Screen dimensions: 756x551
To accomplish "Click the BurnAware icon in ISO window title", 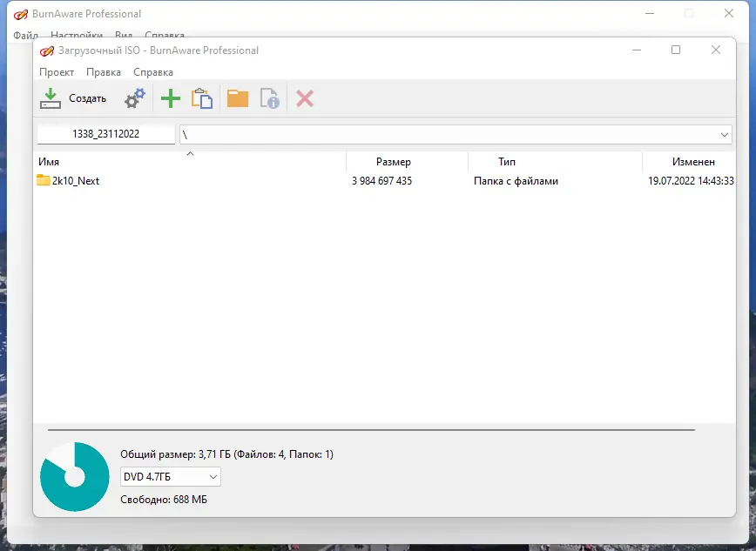I will pyautogui.click(x=47, y=50).
